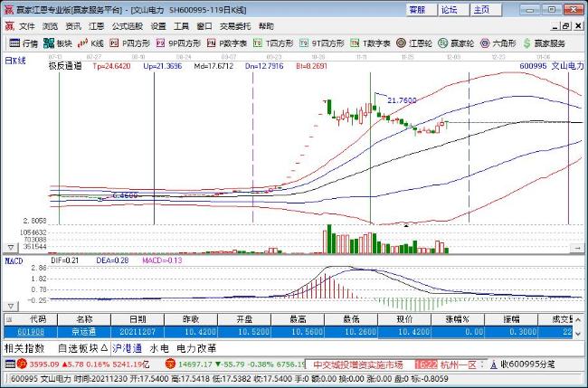Open the 文件 menu
588x388 pixels.
pyautogui.click(x=27, y=26)
